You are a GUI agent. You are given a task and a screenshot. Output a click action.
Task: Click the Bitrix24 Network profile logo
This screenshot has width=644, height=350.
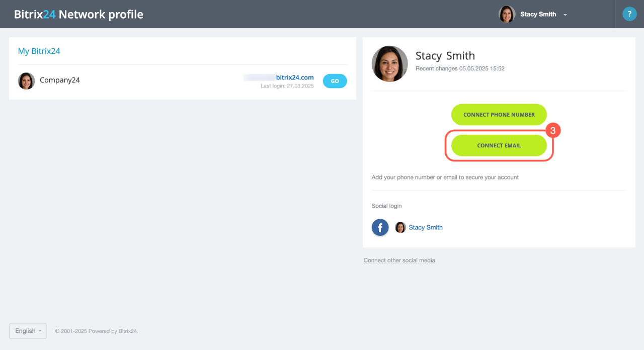[78, 14]
